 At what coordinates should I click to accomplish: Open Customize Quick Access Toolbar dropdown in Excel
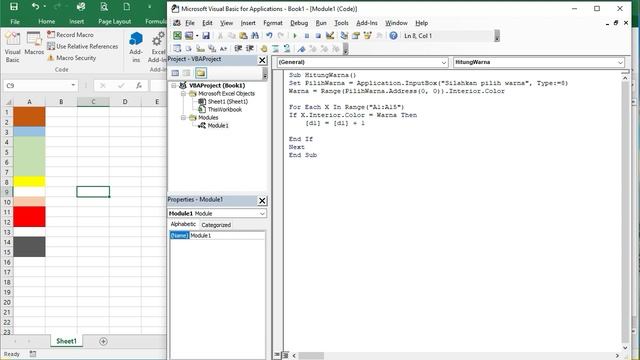click(x=149, y=7)
